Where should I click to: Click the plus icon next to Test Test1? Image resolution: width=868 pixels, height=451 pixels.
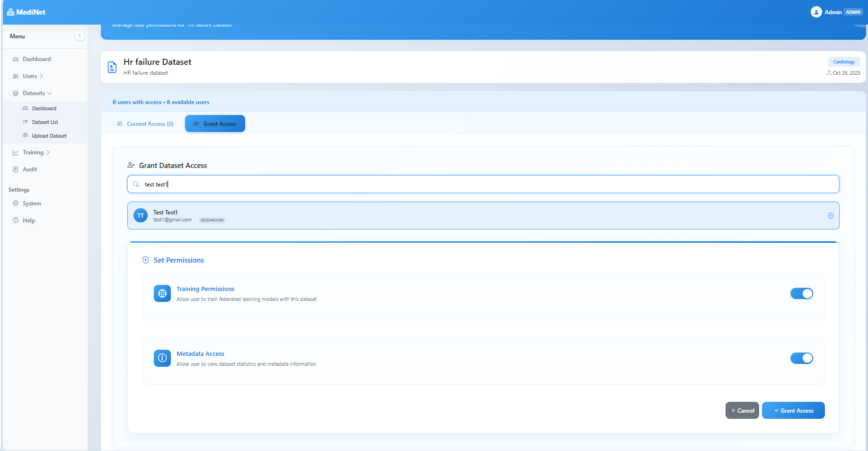tap(831, 216)
